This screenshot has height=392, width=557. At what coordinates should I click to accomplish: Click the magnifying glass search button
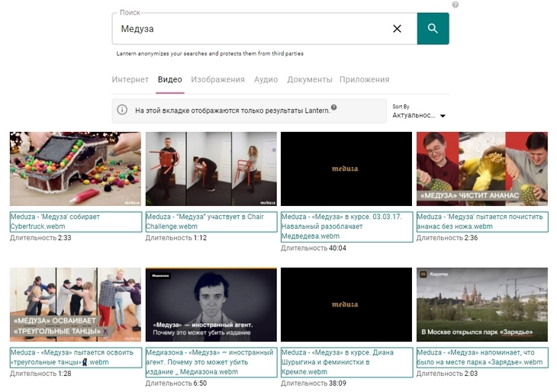433,29
